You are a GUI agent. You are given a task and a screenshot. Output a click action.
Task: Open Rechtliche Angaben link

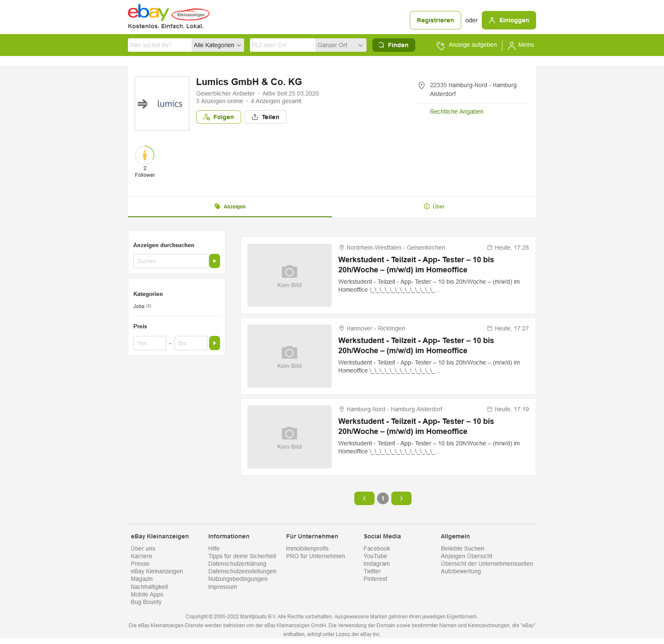click(x=457, y=112)
